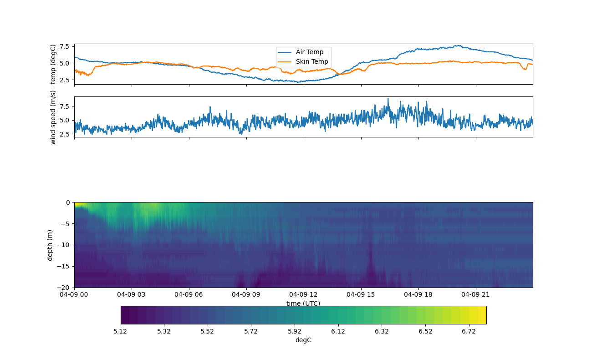Viewport: 592px width, 364px height.
Task: Click the orange Skin Temp legend line
Action: (285, 62)
